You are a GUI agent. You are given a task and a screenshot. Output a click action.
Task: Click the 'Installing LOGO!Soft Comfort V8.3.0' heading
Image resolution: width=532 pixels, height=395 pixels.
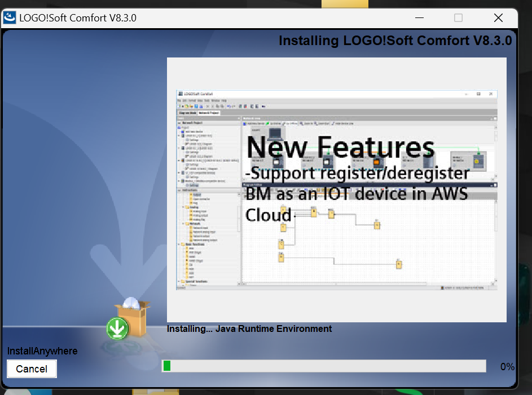(x=395, y=41)
